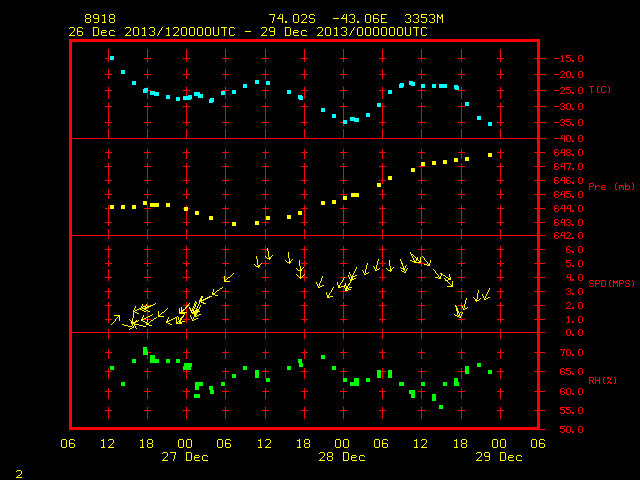
Task: Click the 70.0 humidity tick label
Action: [x=572, y=353]
